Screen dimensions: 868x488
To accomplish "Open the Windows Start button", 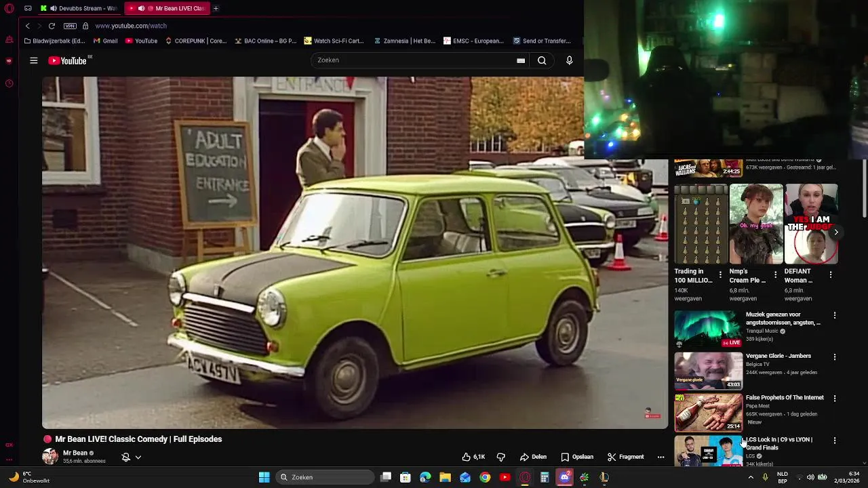I will point(264,477).
